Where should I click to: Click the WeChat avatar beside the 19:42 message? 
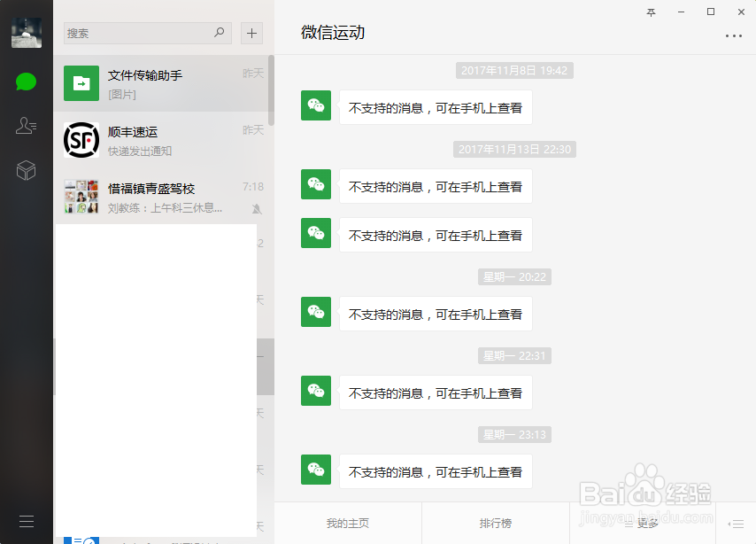click(316, 105)
